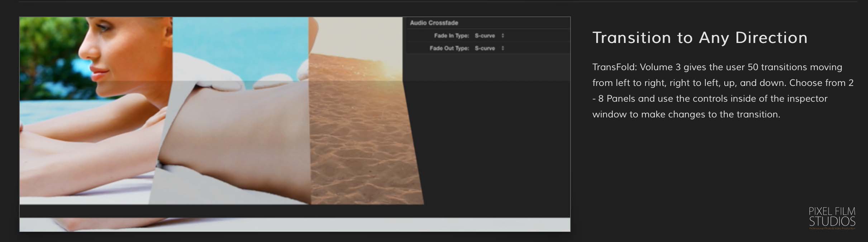868x242 pixels.
Task: Click the 'Fade In Type:' label
Action: [x=451, y=36]
